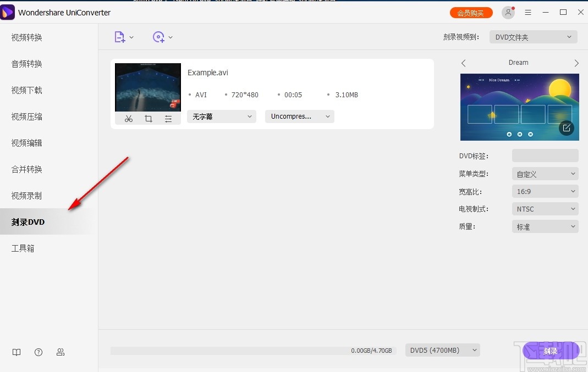The image size is (588, 372).
Task: Expand the 无字幕 subtitle dropdown
Action: pyautogui.click(x=221, y=116)
